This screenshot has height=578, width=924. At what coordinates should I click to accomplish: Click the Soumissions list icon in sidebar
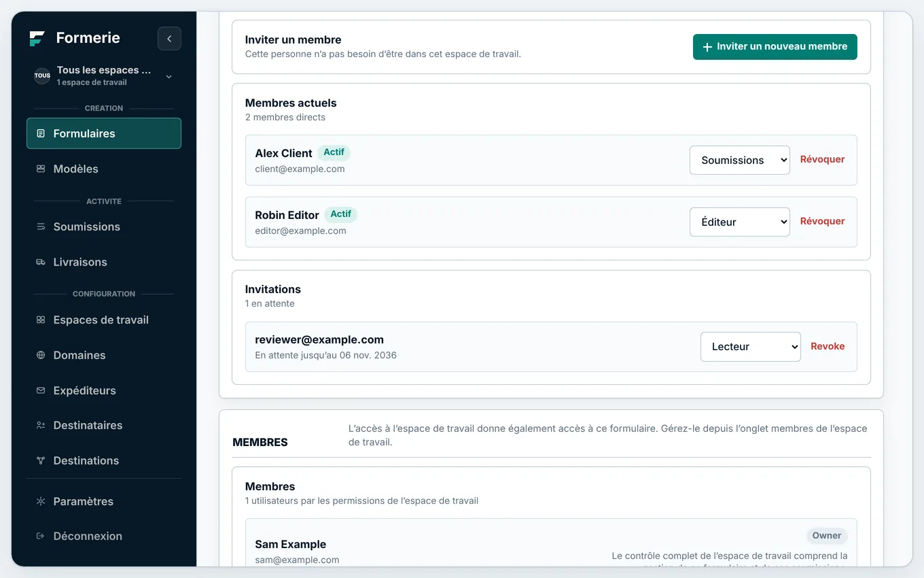pyautogui.click(x=41, y=226)
